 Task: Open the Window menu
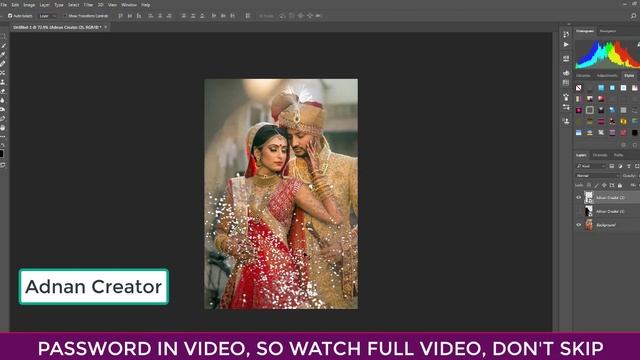click(129, 5)
